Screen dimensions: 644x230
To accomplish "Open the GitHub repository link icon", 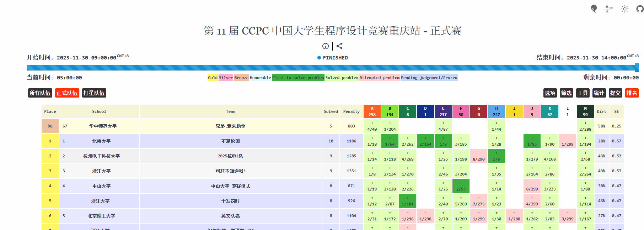I will (x=640, y=9).
